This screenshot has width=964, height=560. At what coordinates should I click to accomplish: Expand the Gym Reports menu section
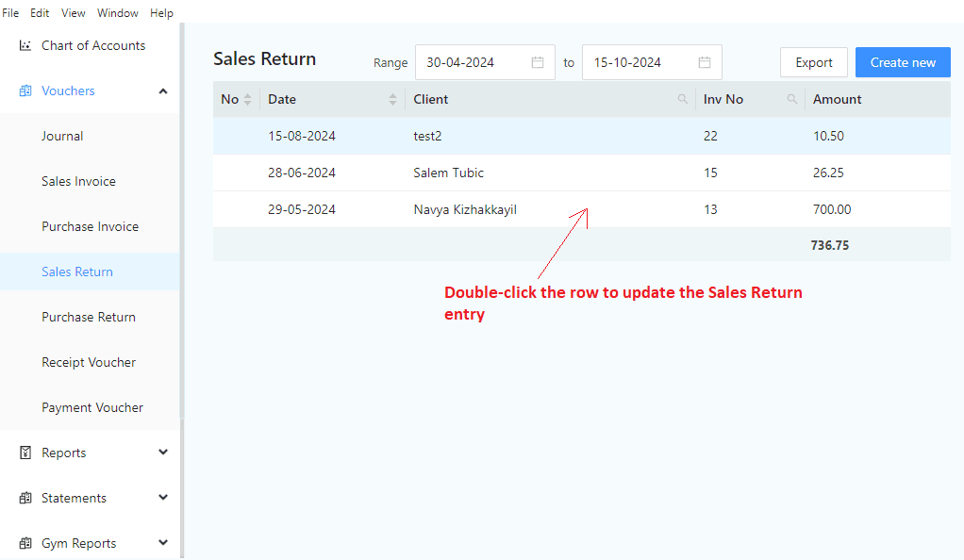coord(163,543)
